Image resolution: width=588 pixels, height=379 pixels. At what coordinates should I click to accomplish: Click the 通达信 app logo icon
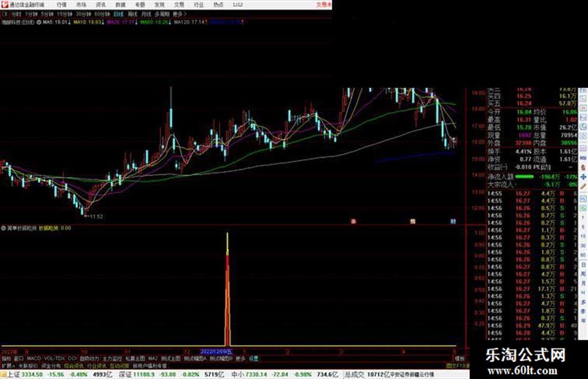[x=5, y=4]
